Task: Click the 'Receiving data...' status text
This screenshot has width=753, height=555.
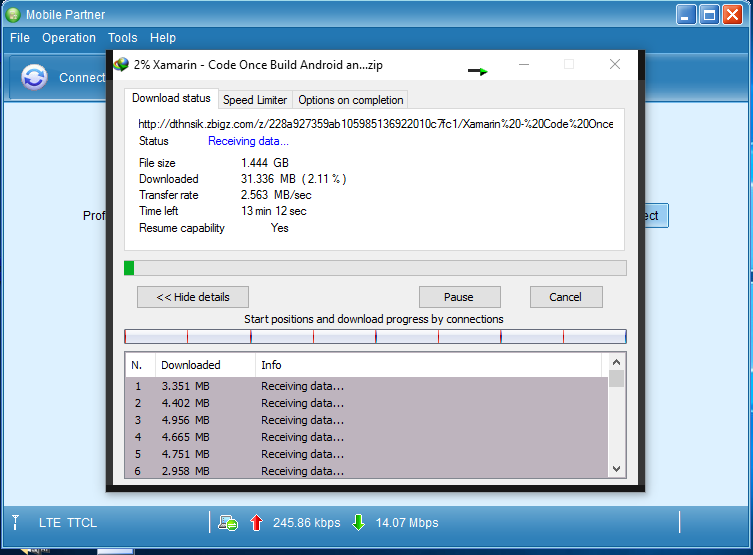Action: (x=248, y=141)
